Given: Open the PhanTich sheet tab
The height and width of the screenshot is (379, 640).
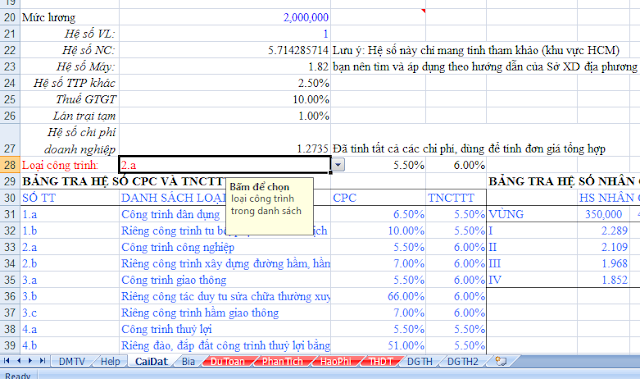Looking at the screenshot, I should (x=282, y=361).
